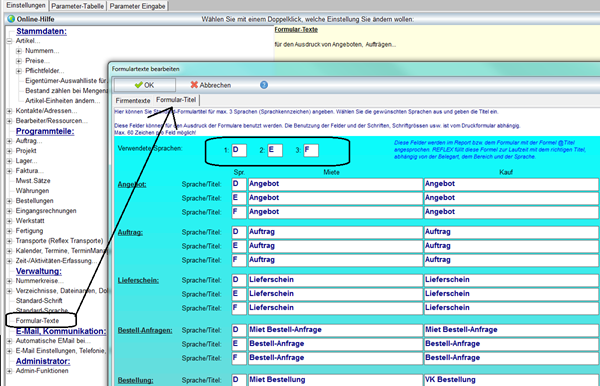Click language field 1 containing D
Image resolution: width=600 pixels, height=386 pixels.
[239, 150]
